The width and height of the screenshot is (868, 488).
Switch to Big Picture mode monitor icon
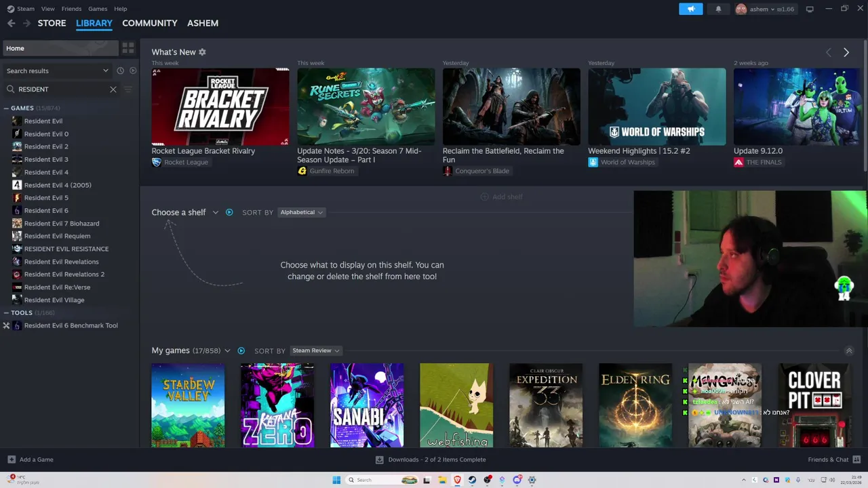coord(810,9)
